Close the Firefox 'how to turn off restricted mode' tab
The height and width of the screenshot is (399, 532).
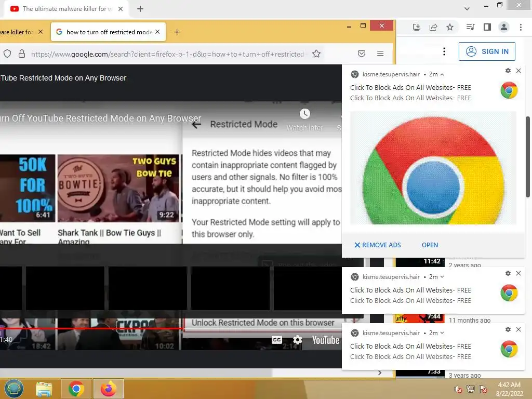[157, 32]
